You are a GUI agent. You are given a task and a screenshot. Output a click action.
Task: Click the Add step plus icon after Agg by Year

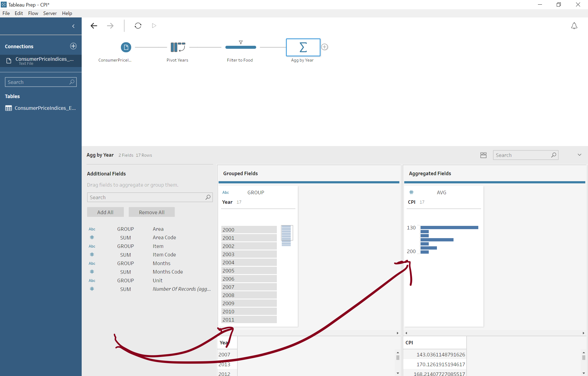tap(324, 47)
